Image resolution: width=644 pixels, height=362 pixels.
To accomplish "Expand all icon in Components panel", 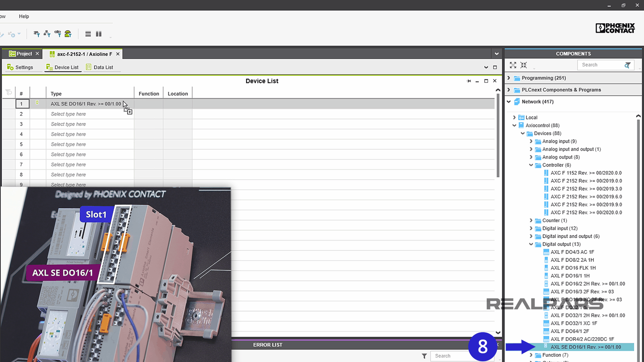I will coord(513,65).
